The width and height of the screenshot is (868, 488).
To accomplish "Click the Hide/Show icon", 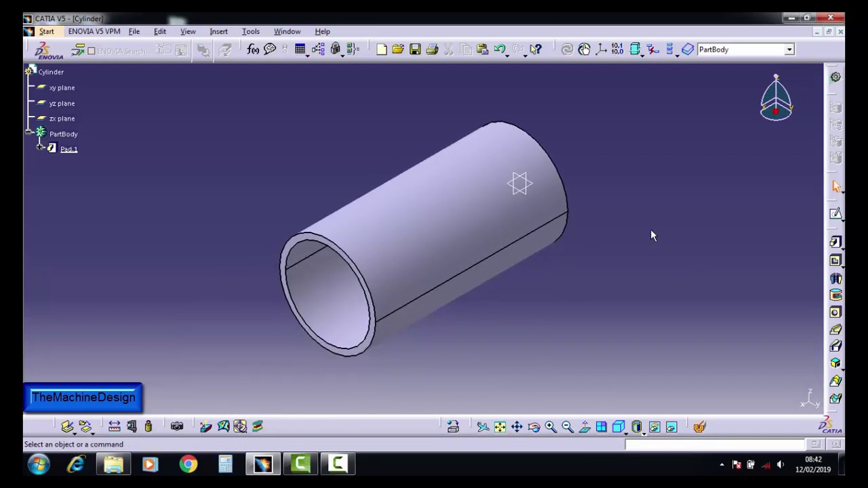I will click(654, 427).
